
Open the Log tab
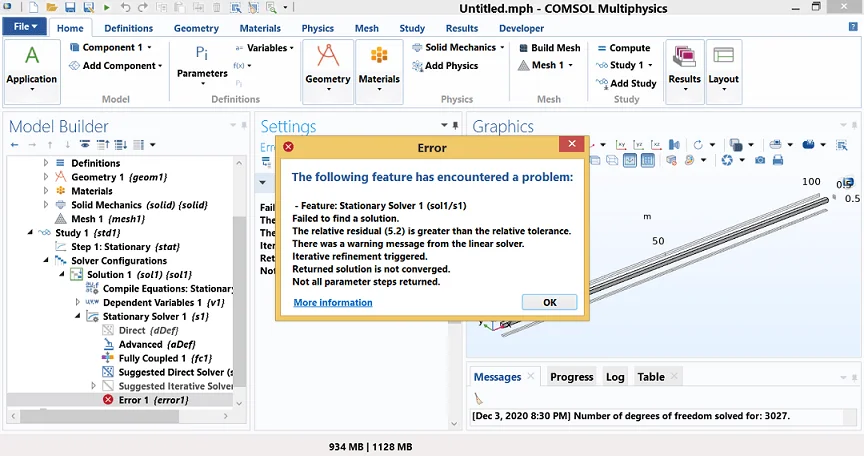pos(615,377)
